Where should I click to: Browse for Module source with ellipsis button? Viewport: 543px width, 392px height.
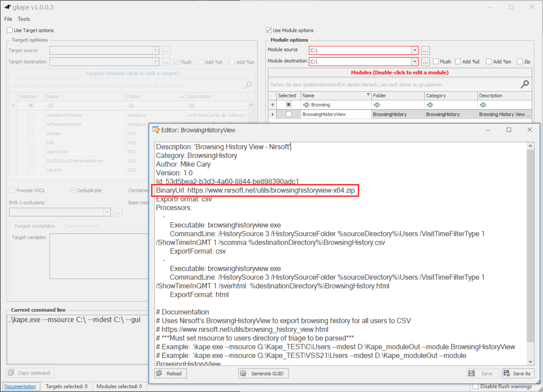point(425,50)
